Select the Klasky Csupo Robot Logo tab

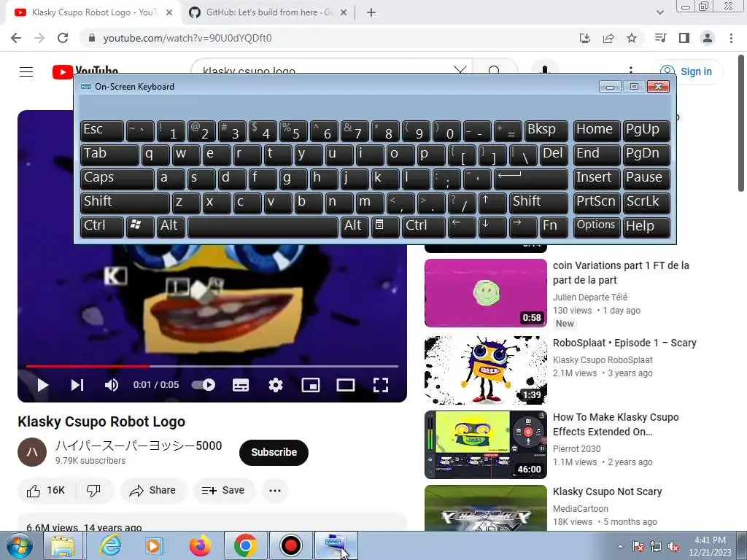click(x=93, y=12)
